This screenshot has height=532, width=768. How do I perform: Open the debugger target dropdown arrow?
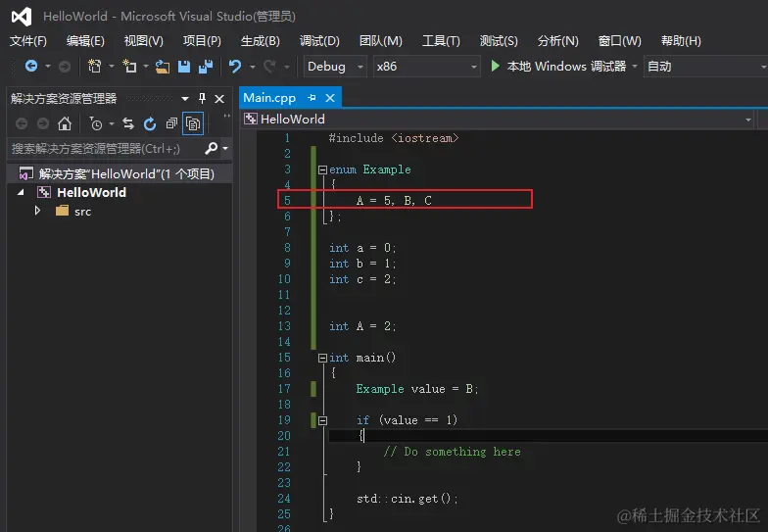point(635,67)
